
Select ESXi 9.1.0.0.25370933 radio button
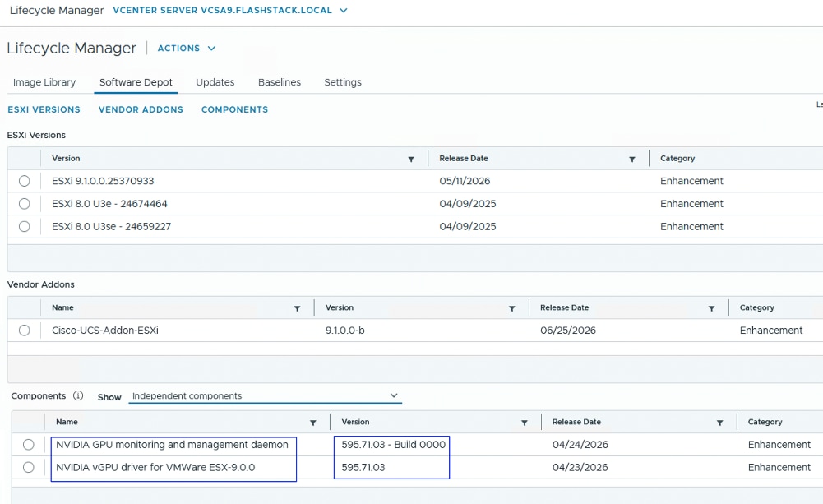24,181
